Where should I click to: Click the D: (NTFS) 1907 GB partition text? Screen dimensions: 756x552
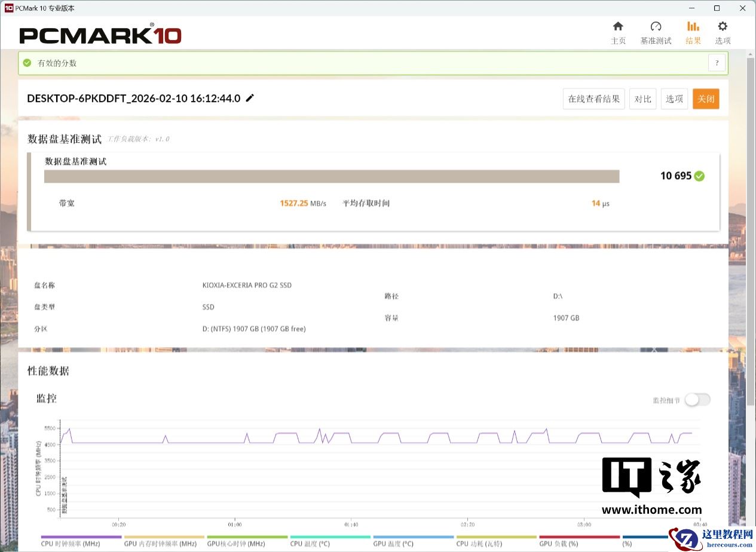(254, 329)
